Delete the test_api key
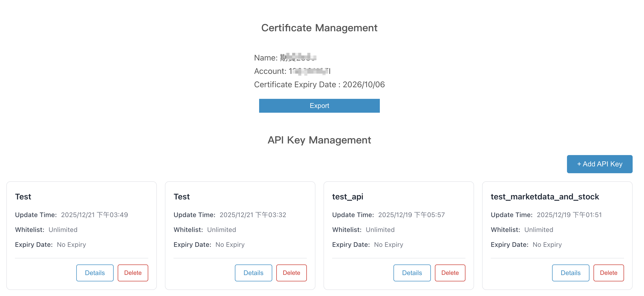 click(x=450, y=273)
